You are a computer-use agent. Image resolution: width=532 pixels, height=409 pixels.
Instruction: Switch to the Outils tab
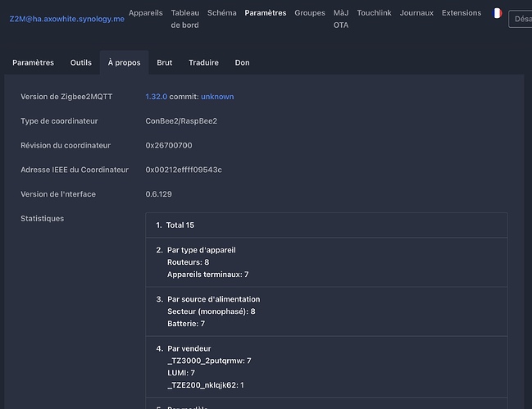click(81, 63)
